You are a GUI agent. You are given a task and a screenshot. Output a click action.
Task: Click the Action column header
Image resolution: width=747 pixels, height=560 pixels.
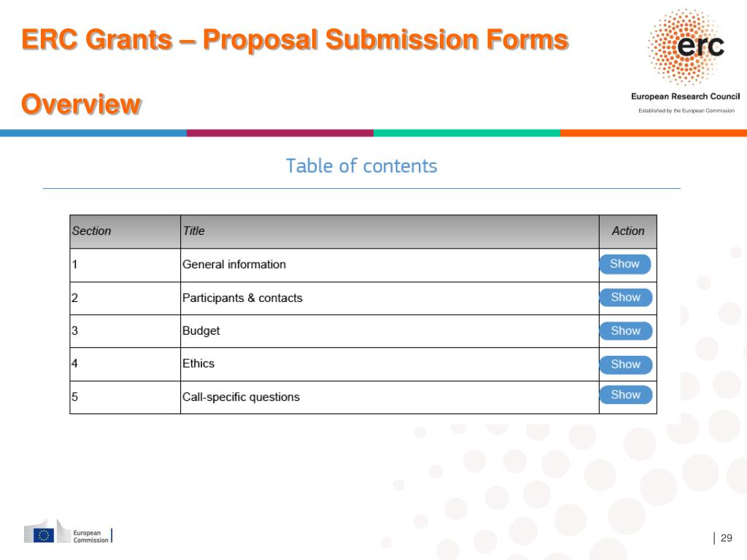[x=628, y=231]
